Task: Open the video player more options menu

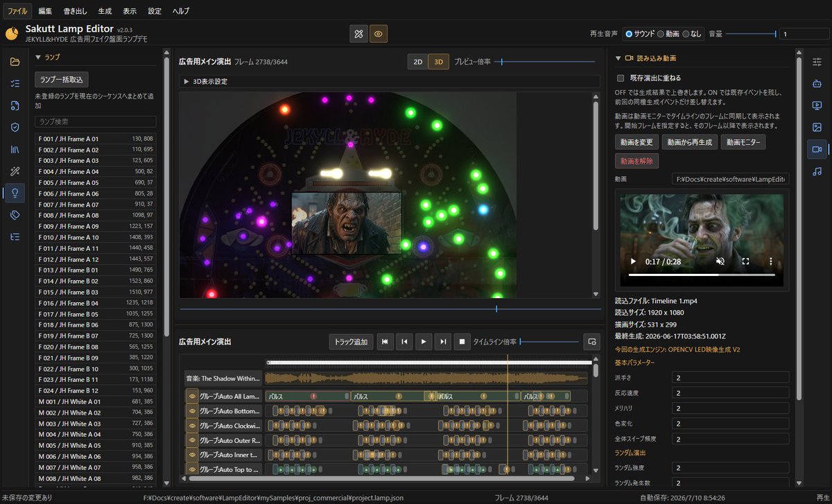Action: click(x=771, y=261)
